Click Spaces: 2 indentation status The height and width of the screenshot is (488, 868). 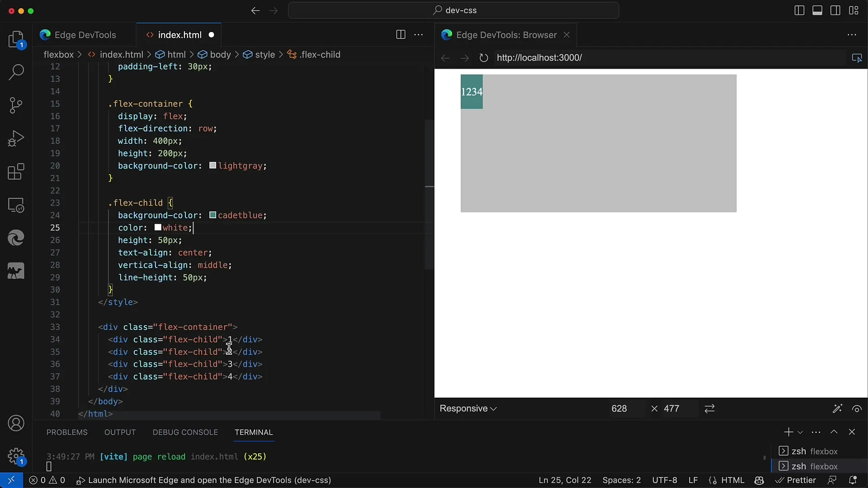click(622, 480)
